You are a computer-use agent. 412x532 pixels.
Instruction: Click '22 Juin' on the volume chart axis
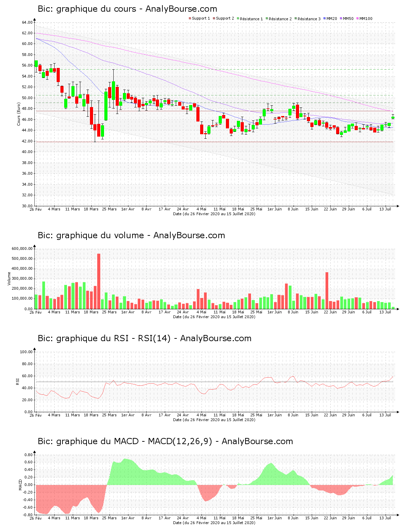[330, 312]
